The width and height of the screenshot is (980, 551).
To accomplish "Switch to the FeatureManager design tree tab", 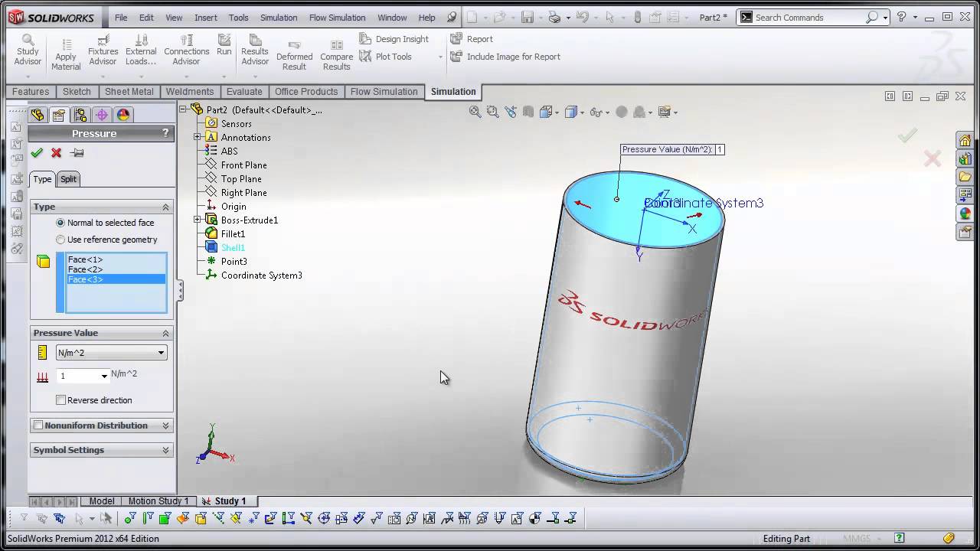I will coord(37,115).
